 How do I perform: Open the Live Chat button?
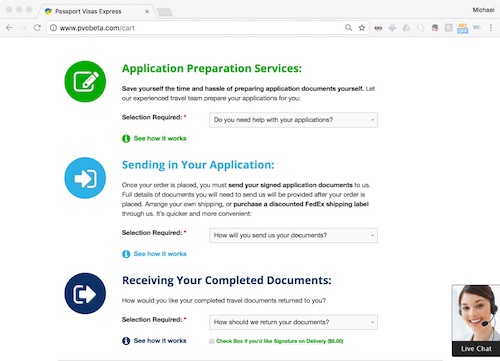(x=476, y=349)
